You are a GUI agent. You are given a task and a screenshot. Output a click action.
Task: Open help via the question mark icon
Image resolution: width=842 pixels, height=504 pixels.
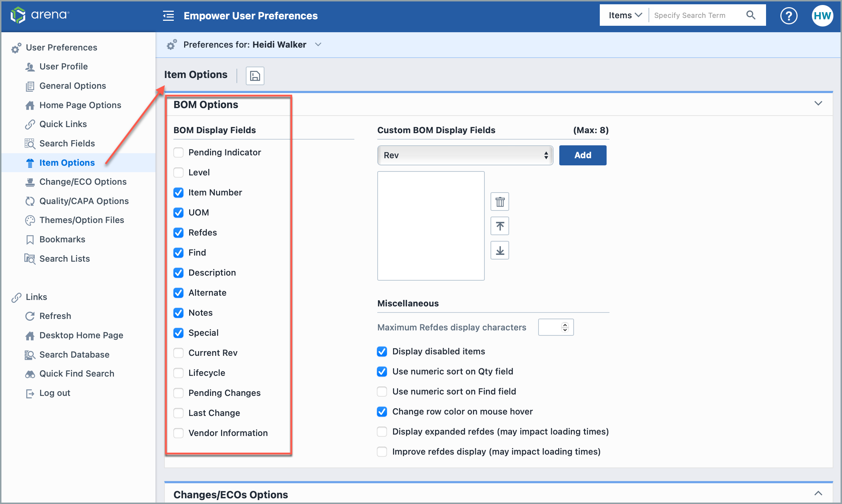789,15
